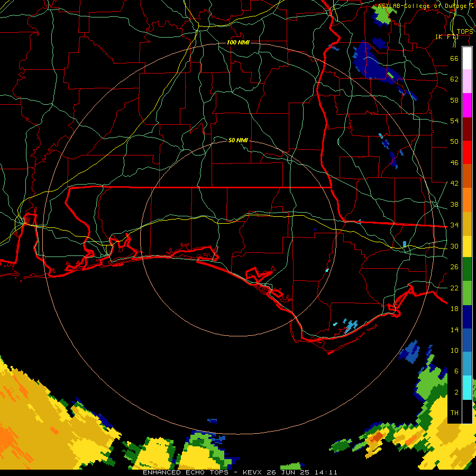
Task: Click the NEXLAB-College of DuPage credit text
Action: click(x=425, y=6)
